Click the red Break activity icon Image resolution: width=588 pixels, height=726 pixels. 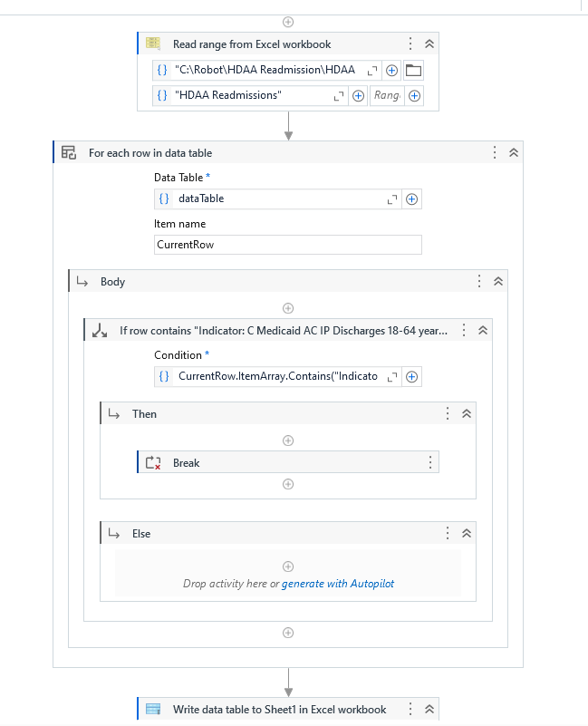pos(152,462)
